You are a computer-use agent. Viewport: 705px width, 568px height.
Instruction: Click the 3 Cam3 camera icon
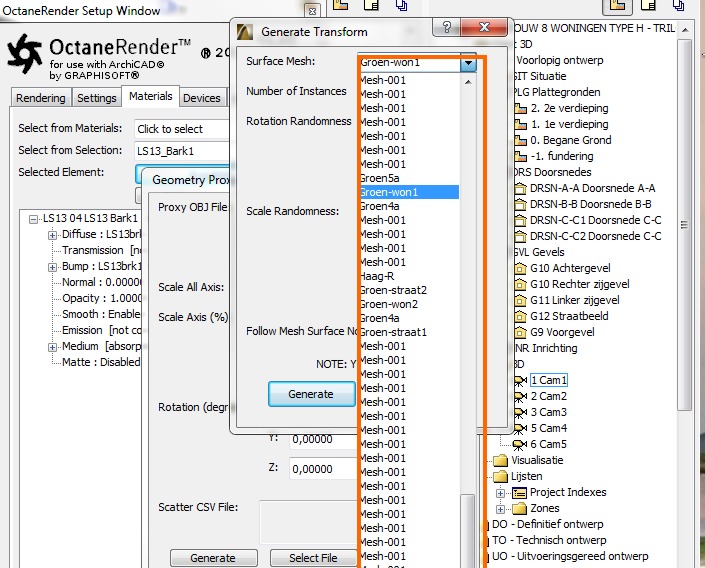pos(520,412)
